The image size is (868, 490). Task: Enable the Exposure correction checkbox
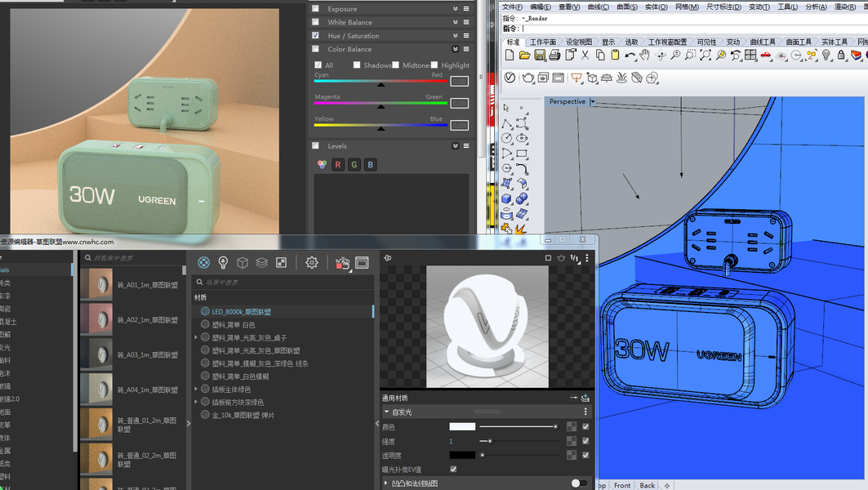point(315,8)
